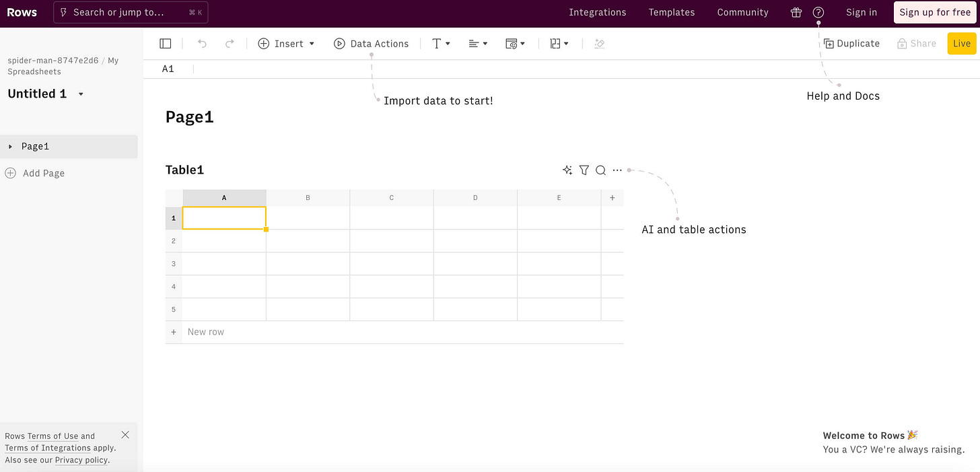Select column D header
Viewport: 980px width, 472px height.
click(x=475, y=198)
